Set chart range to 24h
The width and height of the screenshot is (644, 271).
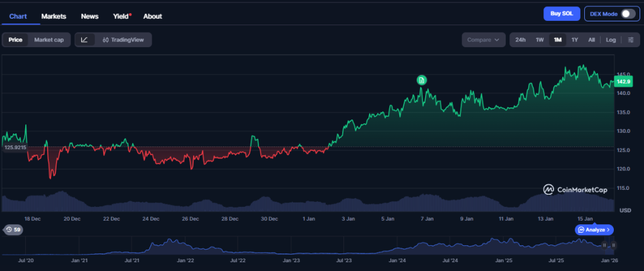pos(520,40)
